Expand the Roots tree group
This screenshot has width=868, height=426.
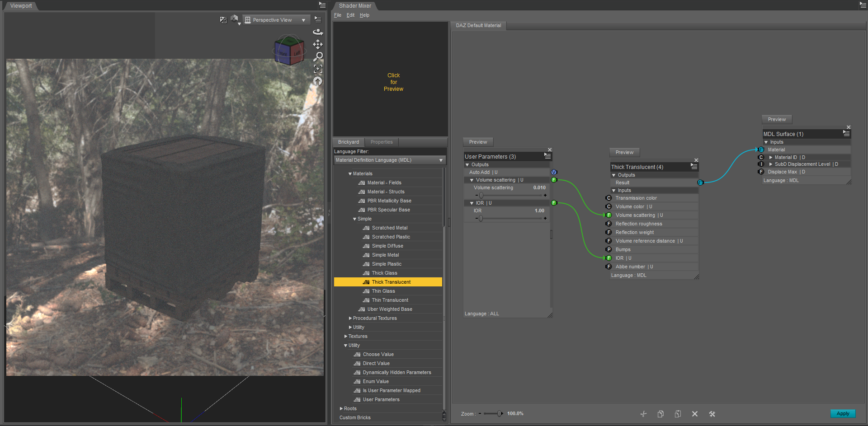[341, 409]
